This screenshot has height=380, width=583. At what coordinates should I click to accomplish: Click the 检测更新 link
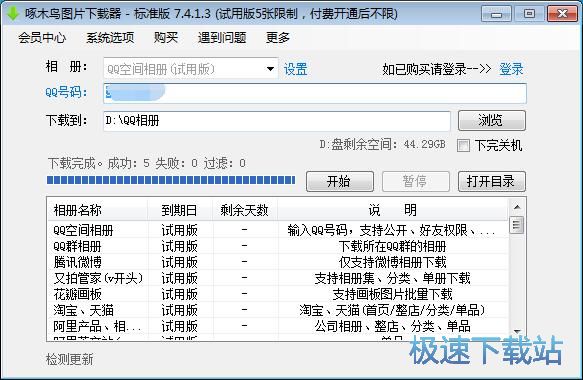[x=70, y=359]
